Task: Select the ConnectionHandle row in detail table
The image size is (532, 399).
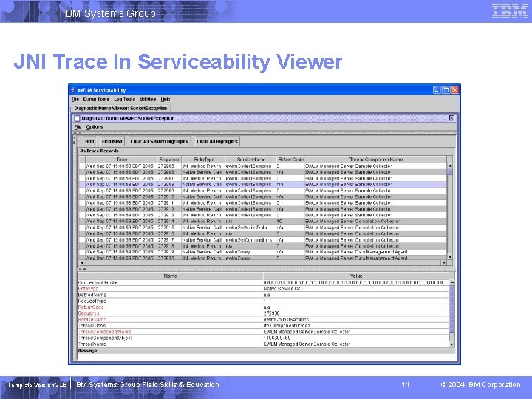Action: (263, 282)
